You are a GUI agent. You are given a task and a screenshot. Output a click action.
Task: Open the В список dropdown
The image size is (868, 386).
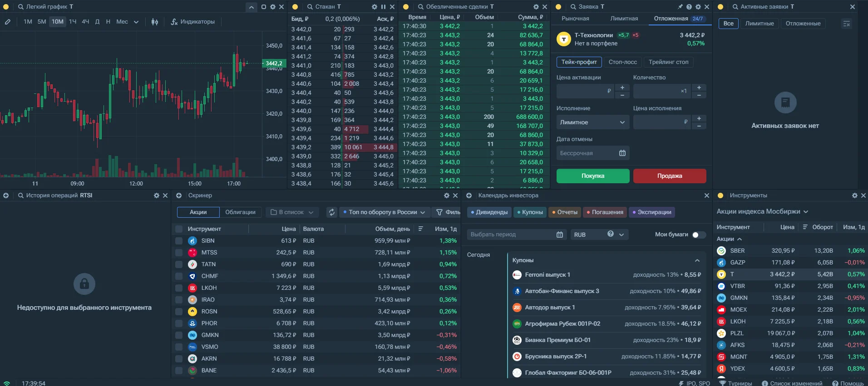pos(292,212)
